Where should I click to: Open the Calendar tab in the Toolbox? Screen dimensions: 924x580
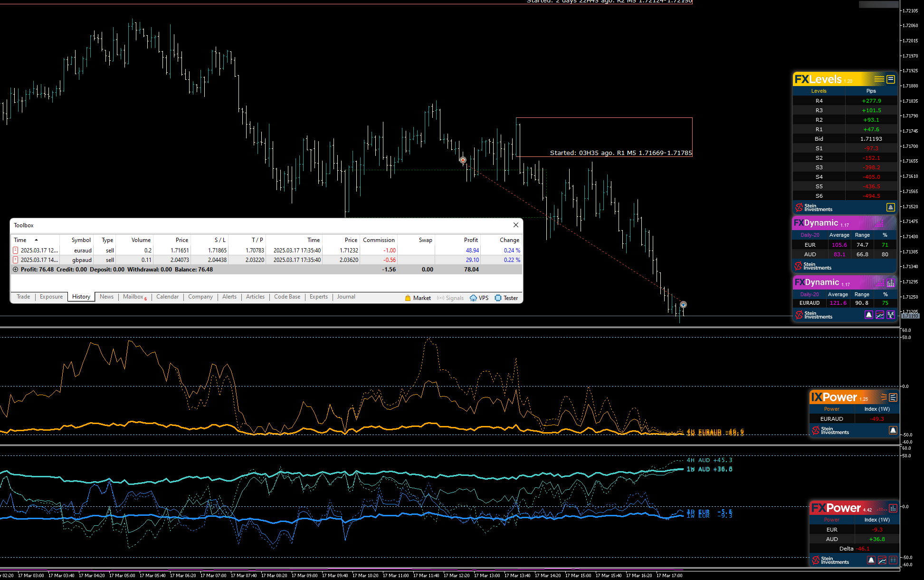[167, 297]
